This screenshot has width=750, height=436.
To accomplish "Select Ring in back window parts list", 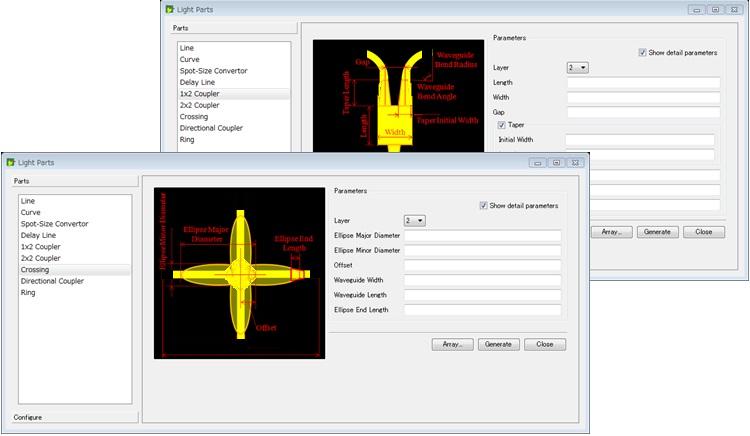I will 234,140.
